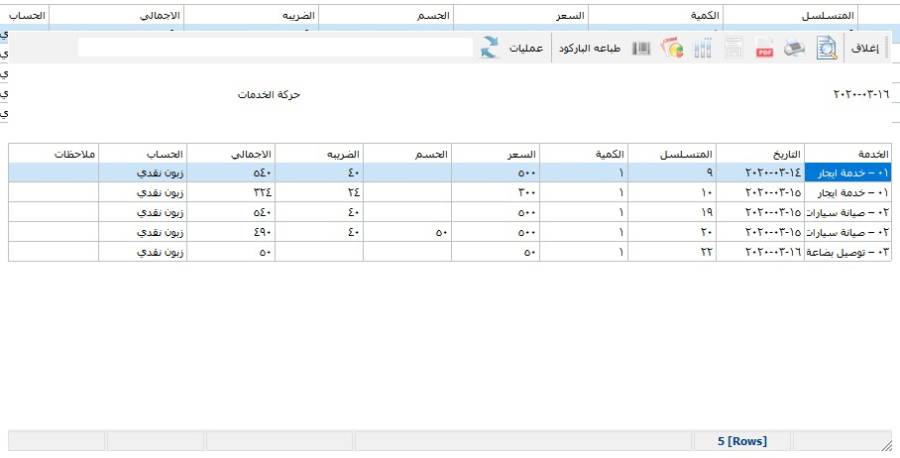Viewport: 900px width, 458px height.
Task: Open the pie chart report icon
Action: 672,49
